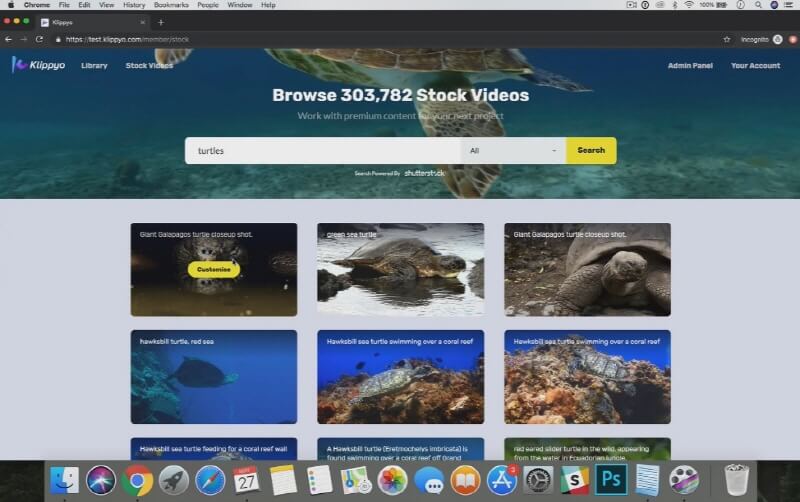The height and width of the screenshot is (502, 800).
Task: Open a new Chrome tab with plus
Action: tap(161, 22)
